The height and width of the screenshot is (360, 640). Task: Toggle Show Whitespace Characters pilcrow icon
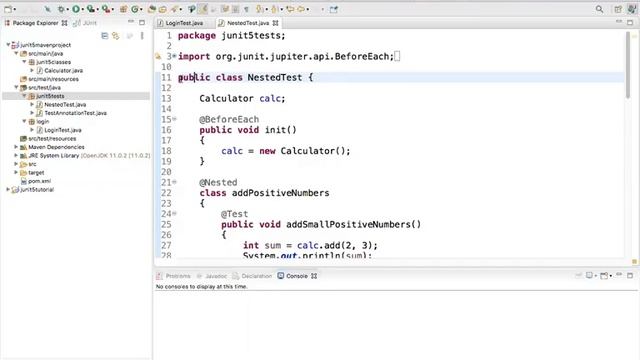pos(246,9)
